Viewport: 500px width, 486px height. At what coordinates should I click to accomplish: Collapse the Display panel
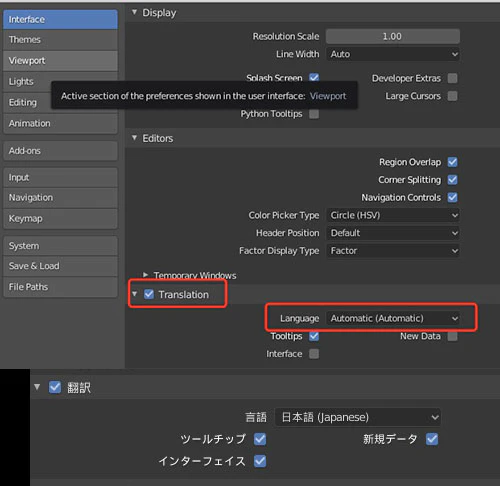134,12
